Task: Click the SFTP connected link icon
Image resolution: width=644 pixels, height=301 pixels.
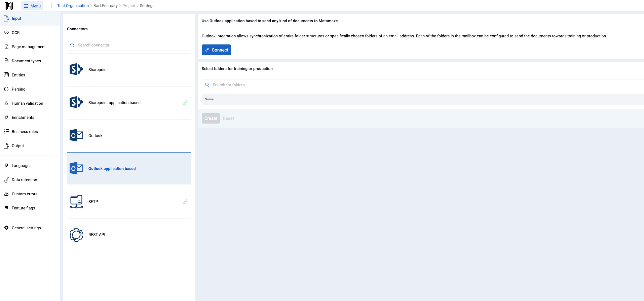Action: tap(185, 202)
